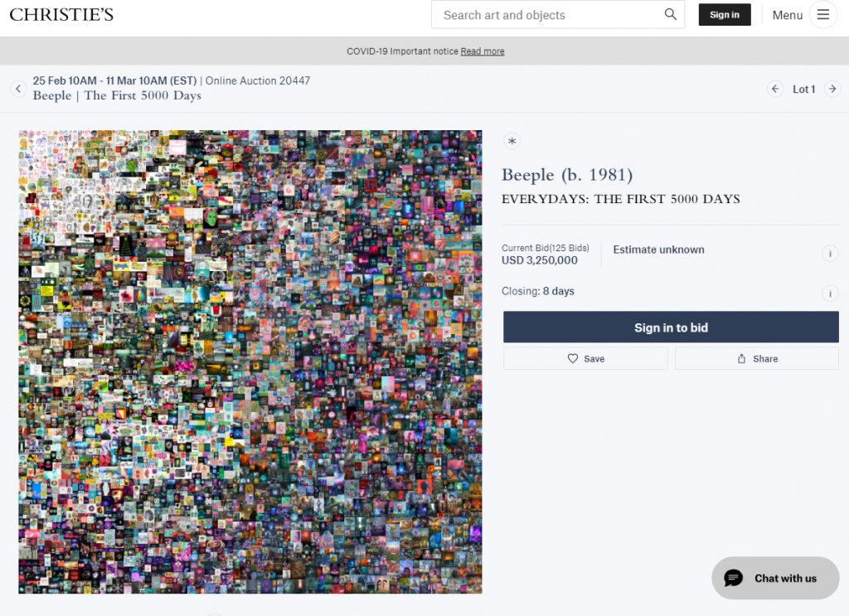Click Sign in to bid button
The width and height of the screenshot is (849, 616).
tap(671, 327)
